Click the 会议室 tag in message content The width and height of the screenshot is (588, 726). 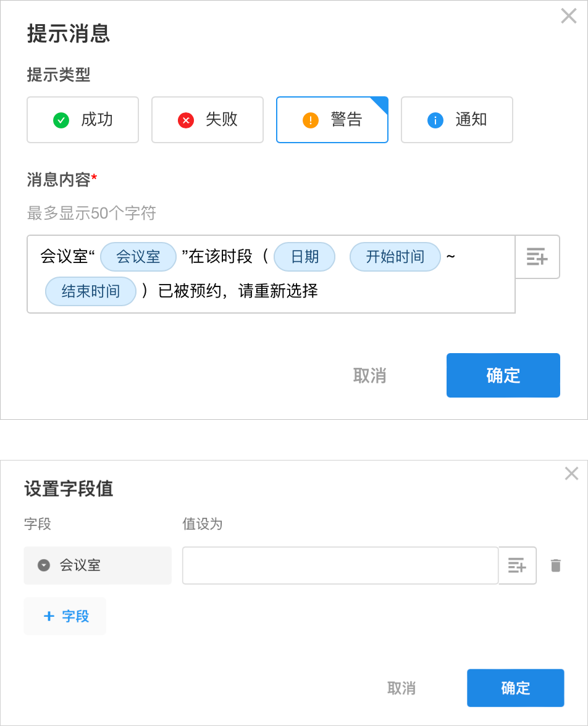pos(138,257)
